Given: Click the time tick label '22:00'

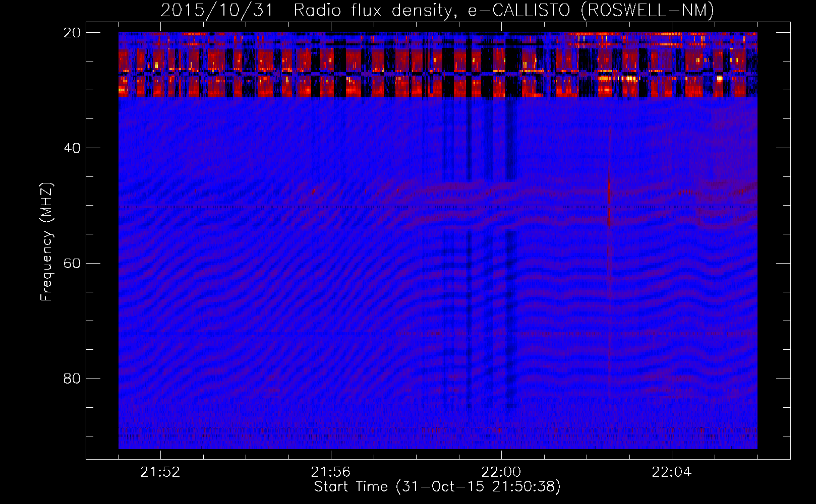Looking at the screenshot, I should click(x=501, y=472).
